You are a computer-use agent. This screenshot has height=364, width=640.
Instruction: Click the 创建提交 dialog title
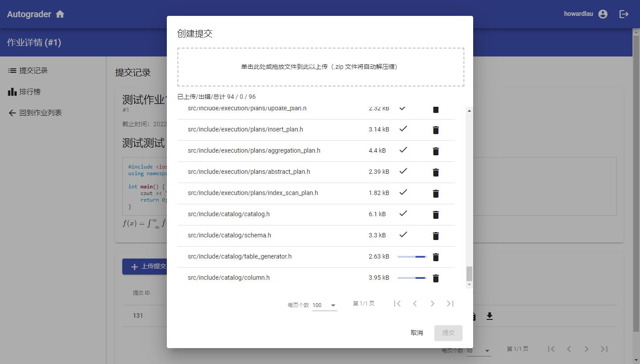[195, 34]
